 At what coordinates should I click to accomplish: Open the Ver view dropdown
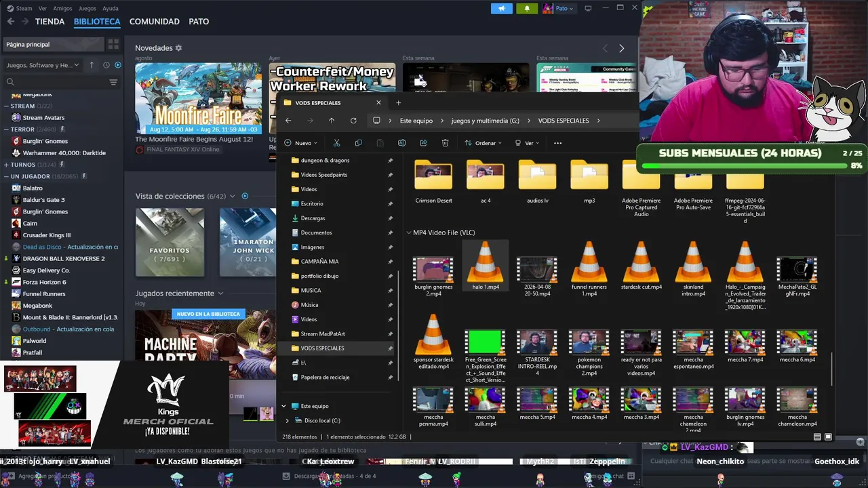[527, 143]
